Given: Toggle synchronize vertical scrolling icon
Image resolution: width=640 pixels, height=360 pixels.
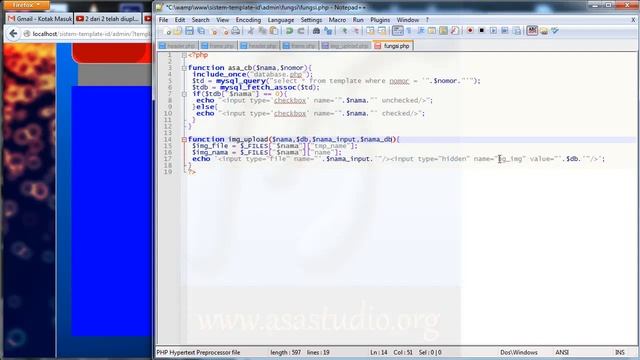Looking at the screenshot, I should [370, 31].
